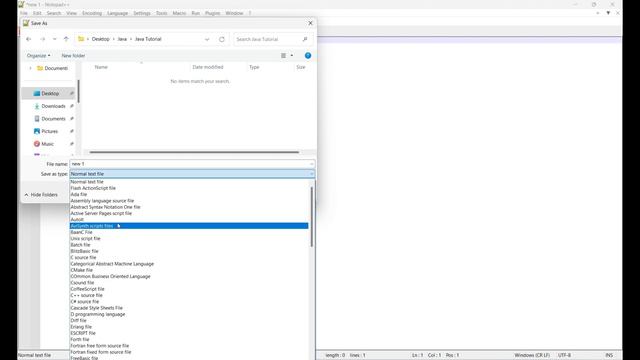This screenshot has height=360, width=640.
Task: Expand the Documenti tree folder
Action: tap(30, 68)
